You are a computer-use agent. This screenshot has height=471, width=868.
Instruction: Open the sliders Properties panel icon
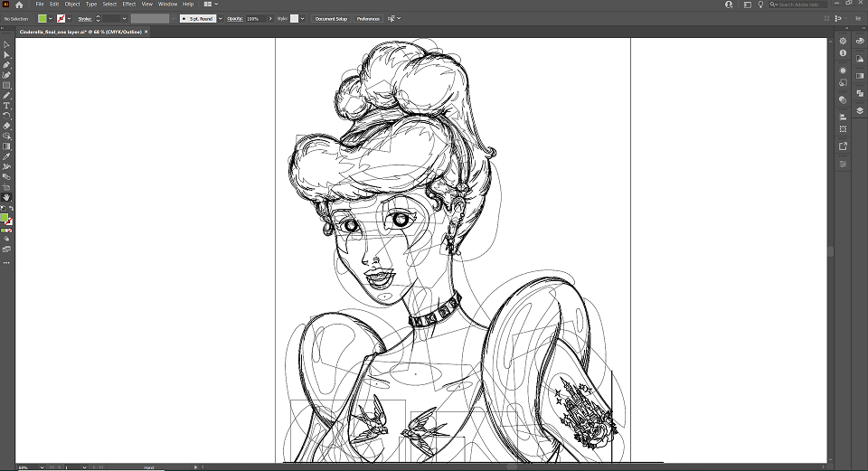pyautogui.click(x=843, y=164)
